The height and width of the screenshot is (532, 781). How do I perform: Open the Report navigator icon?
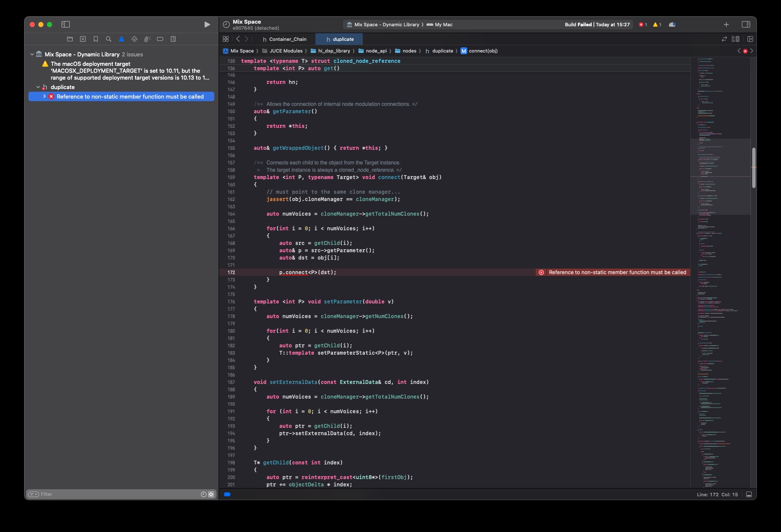173,39
